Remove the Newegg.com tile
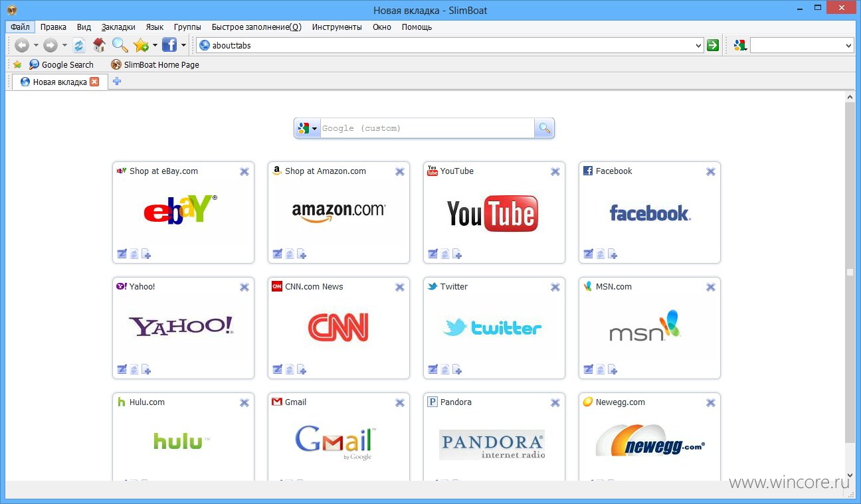Image resolution: width=861 pixels, height=504 pixels. click(711, 402)
